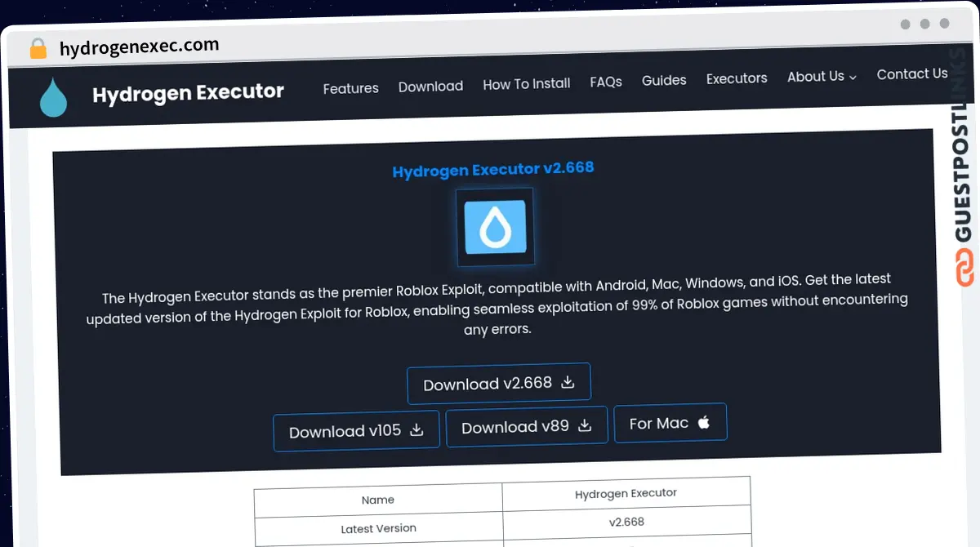Click the download arrow icon on v105
Screen dimensions: 980x547
(x=416, y=429)
